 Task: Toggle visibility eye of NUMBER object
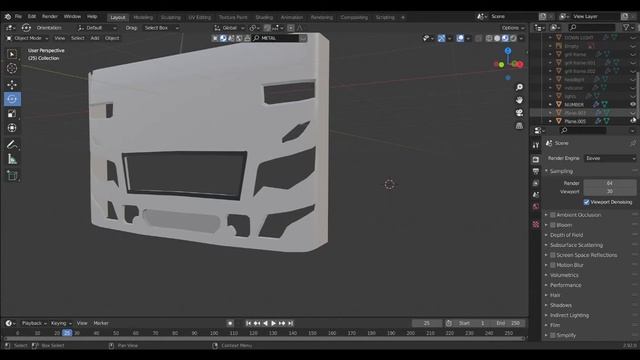click(633, 104)
